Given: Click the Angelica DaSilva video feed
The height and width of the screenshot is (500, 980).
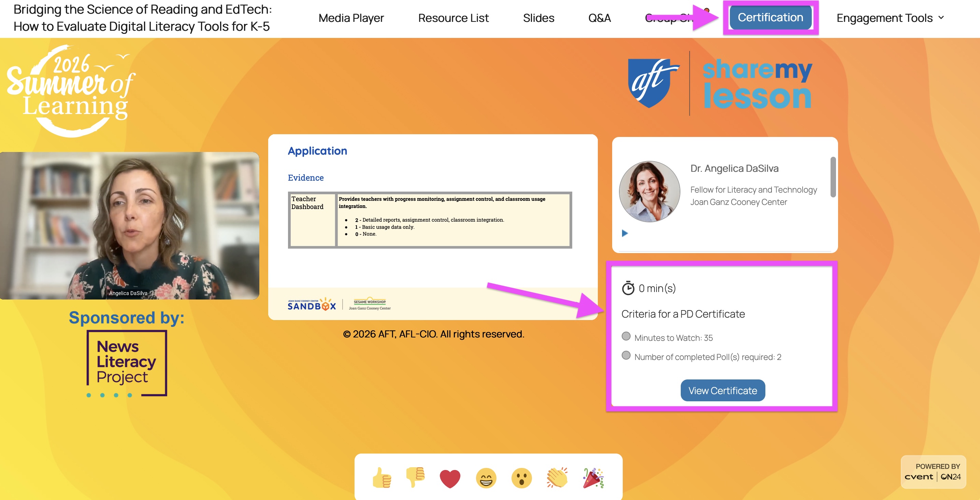Looking at the screenshot, I should 130,226.
